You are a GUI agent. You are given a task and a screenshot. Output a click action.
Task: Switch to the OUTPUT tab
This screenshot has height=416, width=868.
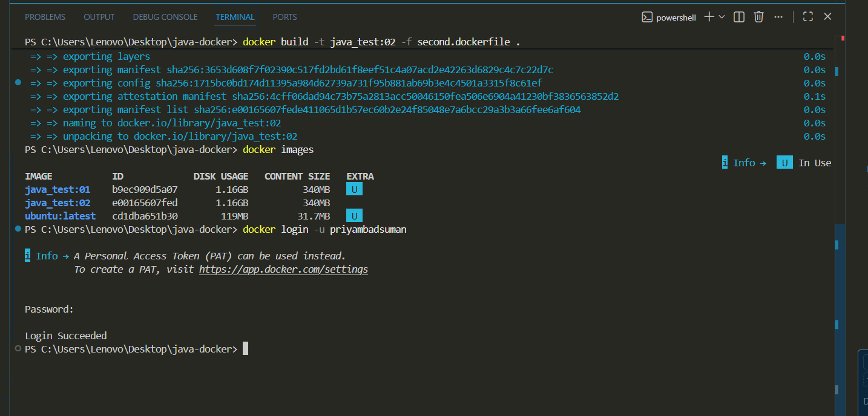(99, 16)
